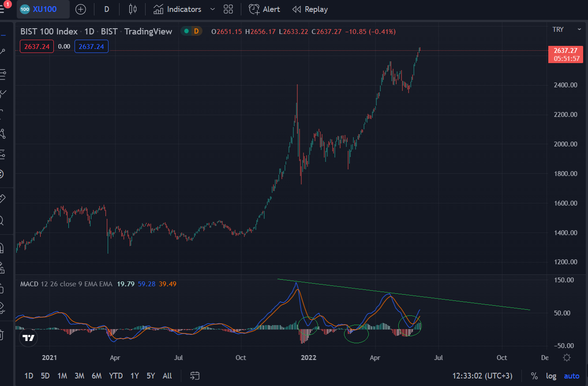
Task: Switch to the 3M date range
Action: pos(79,376)
